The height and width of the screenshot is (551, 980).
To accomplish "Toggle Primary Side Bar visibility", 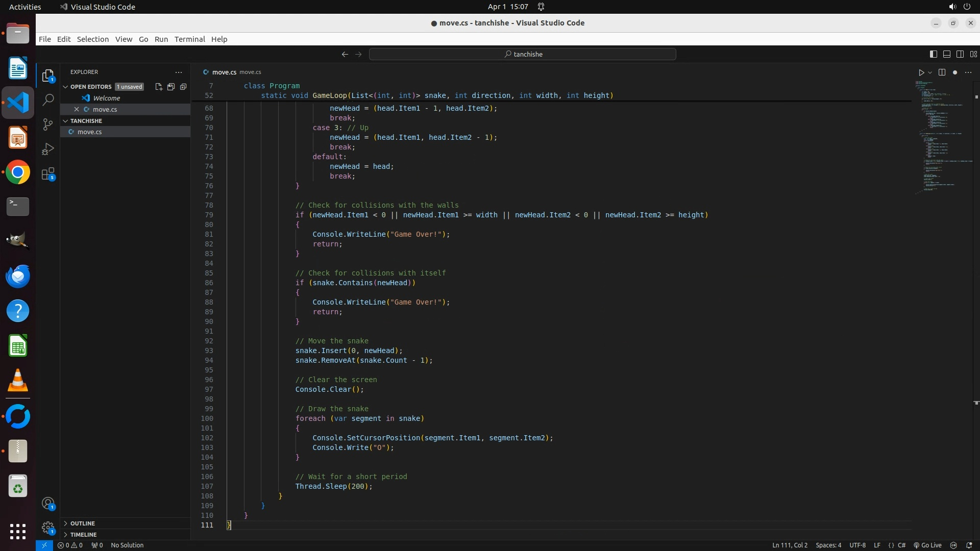I will 933,54.
